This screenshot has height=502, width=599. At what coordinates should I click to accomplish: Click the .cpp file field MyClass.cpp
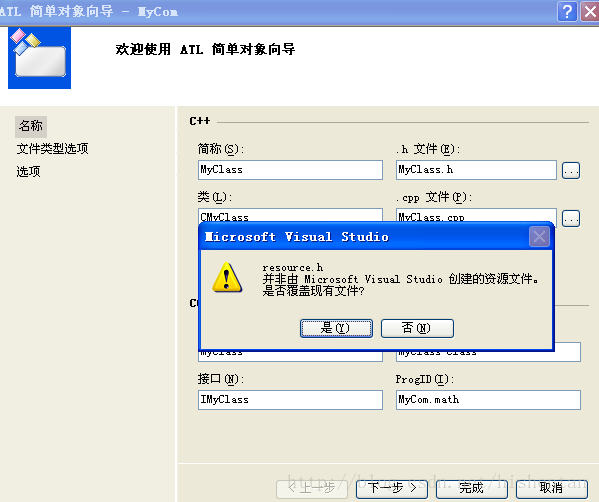(x=476, y=215)
